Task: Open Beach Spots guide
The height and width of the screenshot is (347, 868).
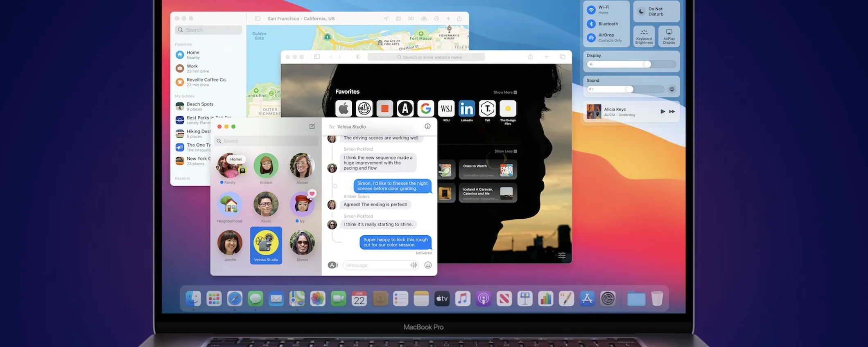Action: pyautogui.click(x=208, y=106)
